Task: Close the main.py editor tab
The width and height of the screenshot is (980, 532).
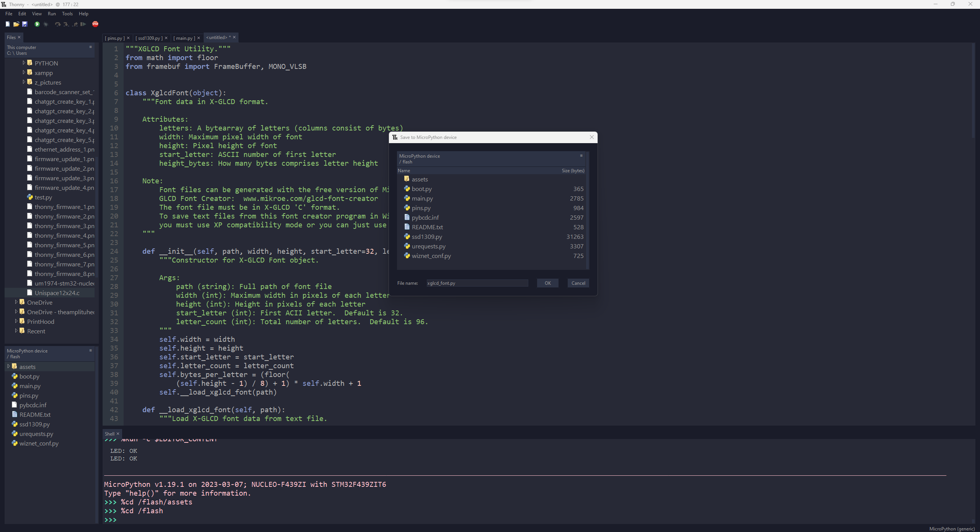Action: 199,38
